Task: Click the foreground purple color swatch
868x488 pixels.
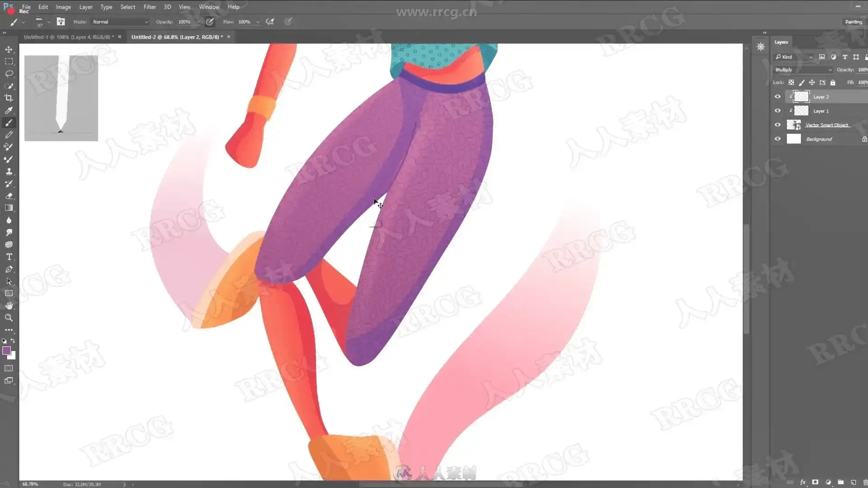Action: [6, 350]
